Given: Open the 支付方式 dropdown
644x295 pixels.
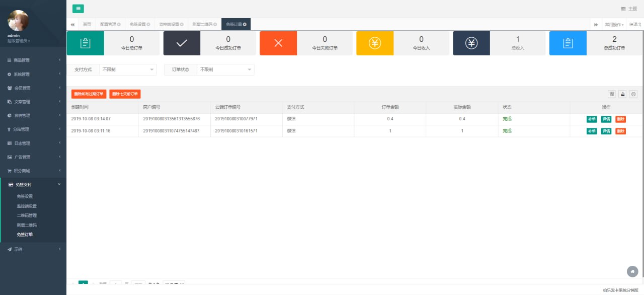Looking at the screenshot, I should (128, 69).
